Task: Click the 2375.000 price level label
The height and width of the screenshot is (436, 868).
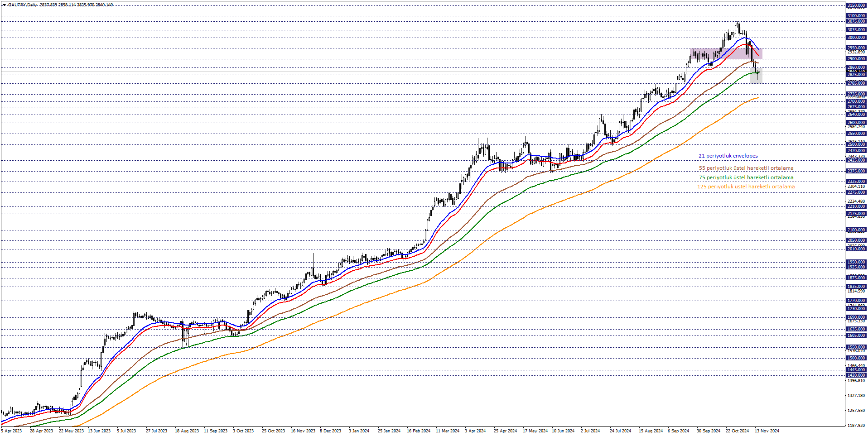Action: click(x=856, y=171)
